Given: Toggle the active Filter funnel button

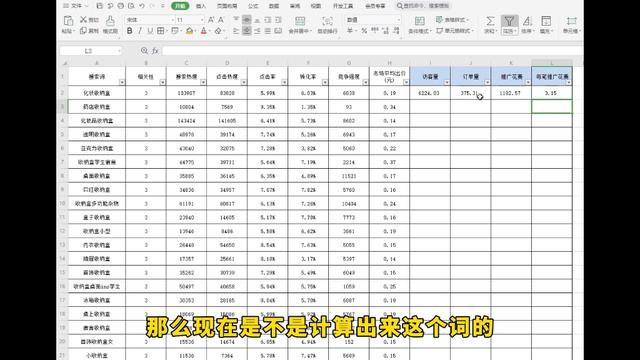Looking at the screenshot, I should coord(509,25).
